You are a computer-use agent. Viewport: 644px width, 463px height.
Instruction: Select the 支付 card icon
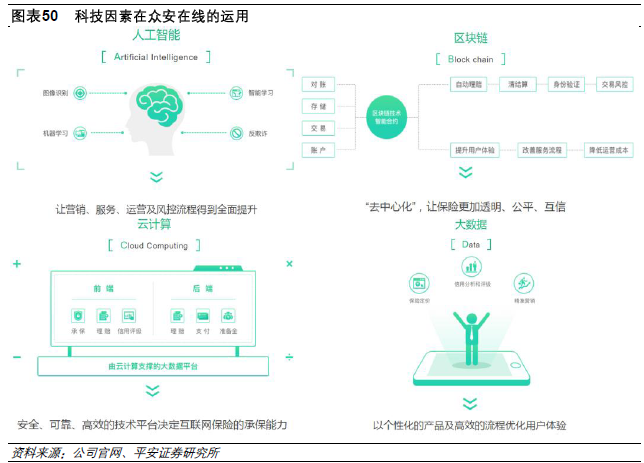pos(203,316)
